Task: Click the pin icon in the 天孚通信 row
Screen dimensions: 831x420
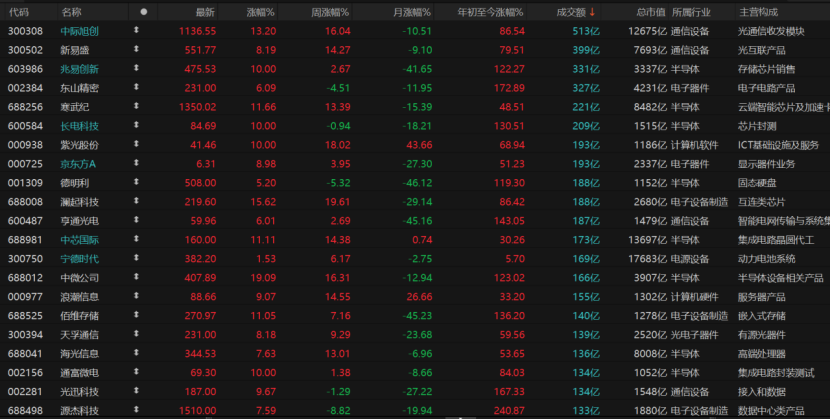Action: point(136,335)
